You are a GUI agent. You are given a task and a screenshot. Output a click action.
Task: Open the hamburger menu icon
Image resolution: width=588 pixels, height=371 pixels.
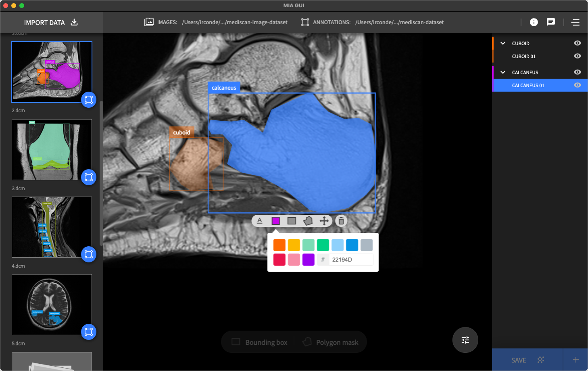click(x=575, y=22)
